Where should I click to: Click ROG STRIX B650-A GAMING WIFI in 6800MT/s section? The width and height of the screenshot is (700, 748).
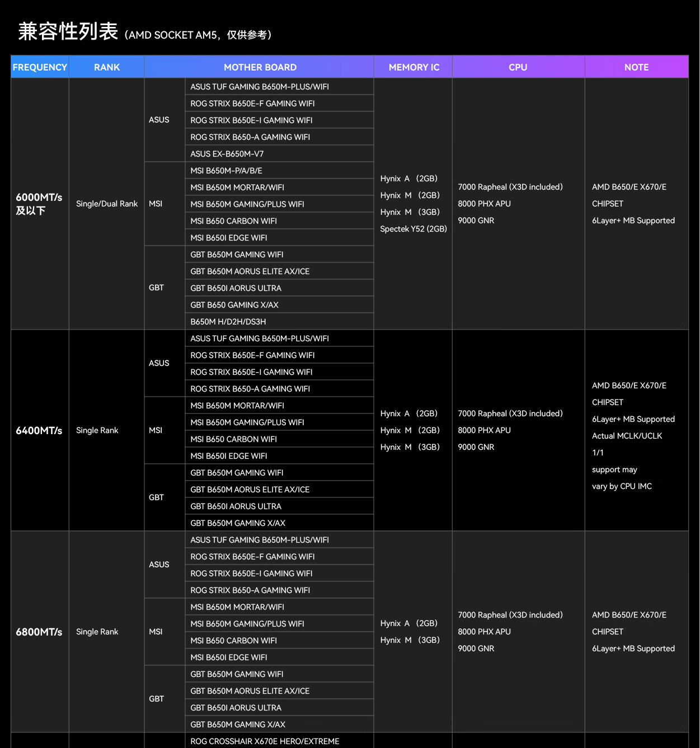pyautogui.click(x=279, y=590)
